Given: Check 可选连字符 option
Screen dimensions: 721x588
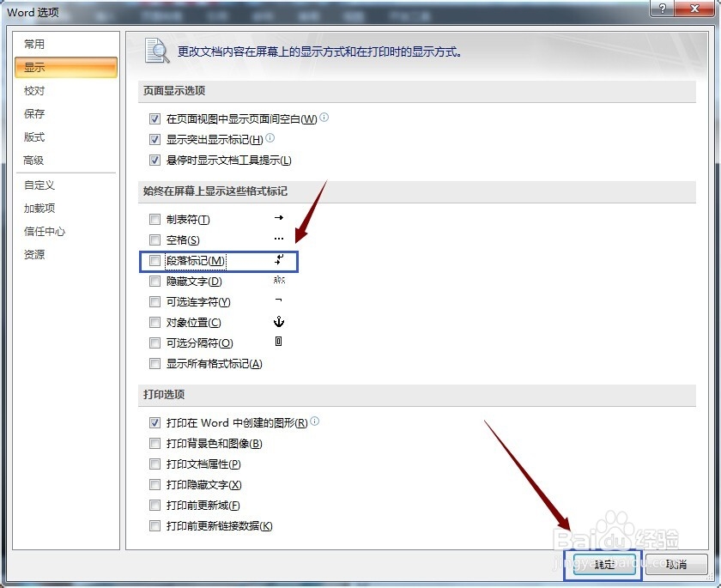Looking at the screenshot, I should 154,301.
